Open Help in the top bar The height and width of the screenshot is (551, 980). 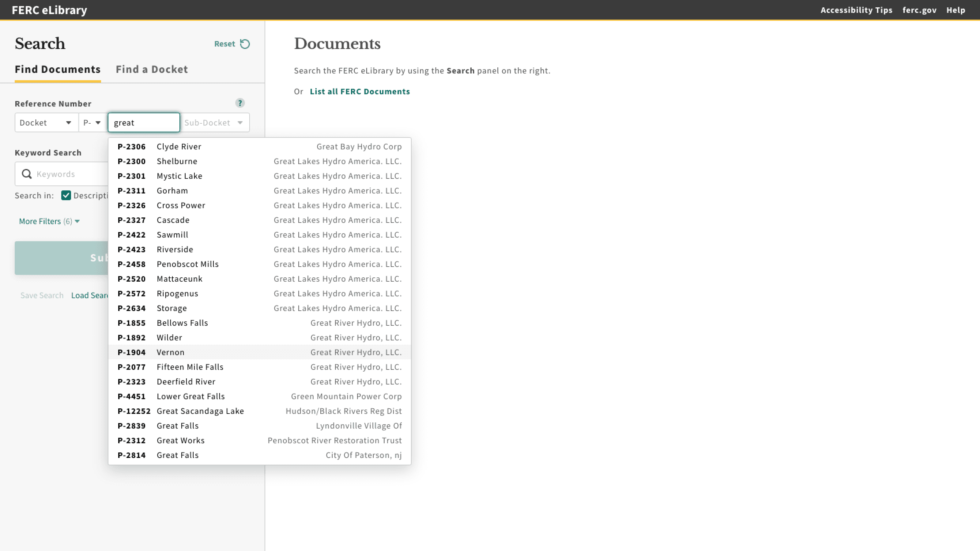[956, 10]
